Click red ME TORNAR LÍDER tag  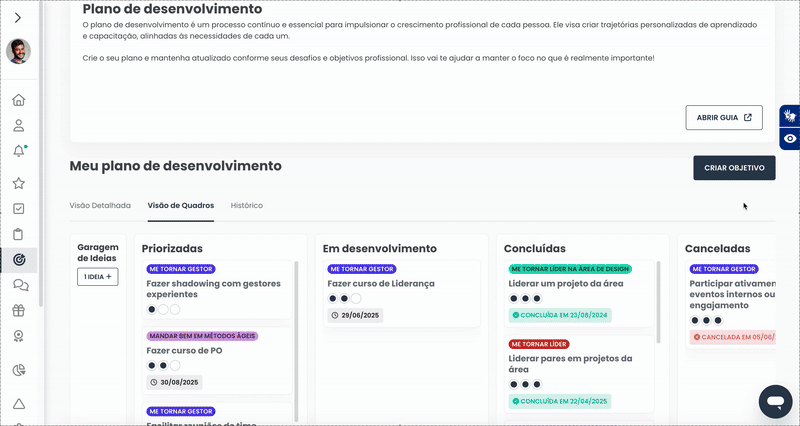pos(539,344)
